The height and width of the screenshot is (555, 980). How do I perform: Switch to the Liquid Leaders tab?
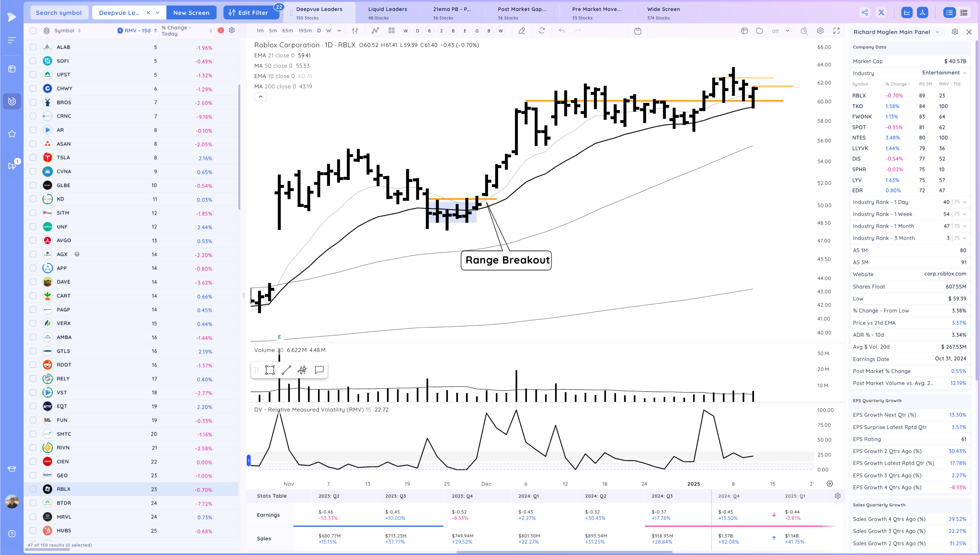(x=388, y=13)
